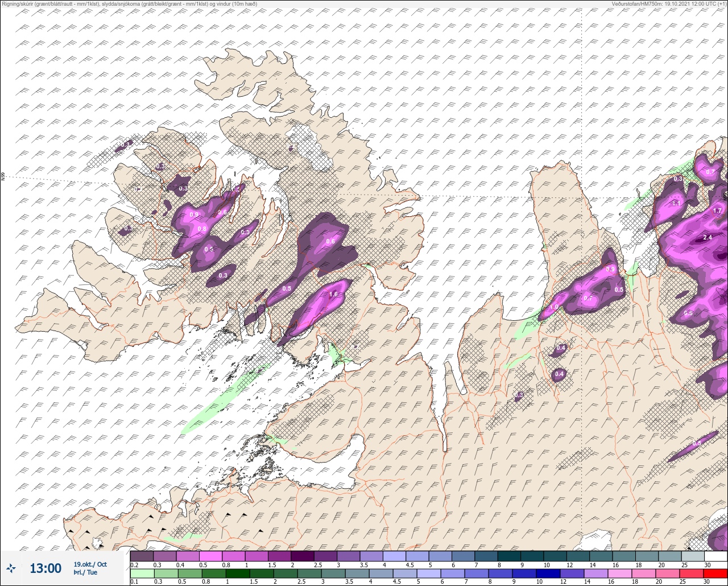Click the 1.0 precipitation value on map
The image size is (728, 586).
pos(554,307)
